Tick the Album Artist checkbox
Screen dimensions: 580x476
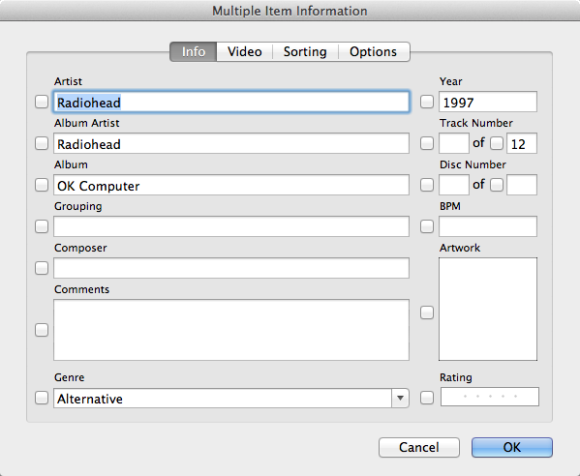[x=41, y=144]
